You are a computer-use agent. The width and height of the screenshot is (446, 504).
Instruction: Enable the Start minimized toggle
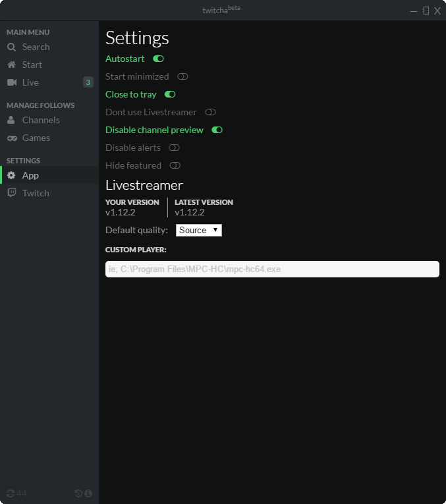click(x=182, y=76)
